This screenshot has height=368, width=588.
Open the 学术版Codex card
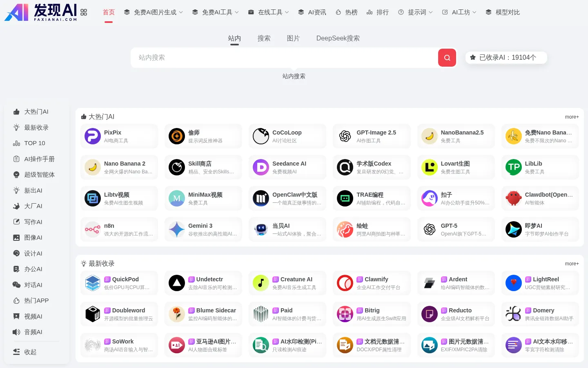pos(372,167)
